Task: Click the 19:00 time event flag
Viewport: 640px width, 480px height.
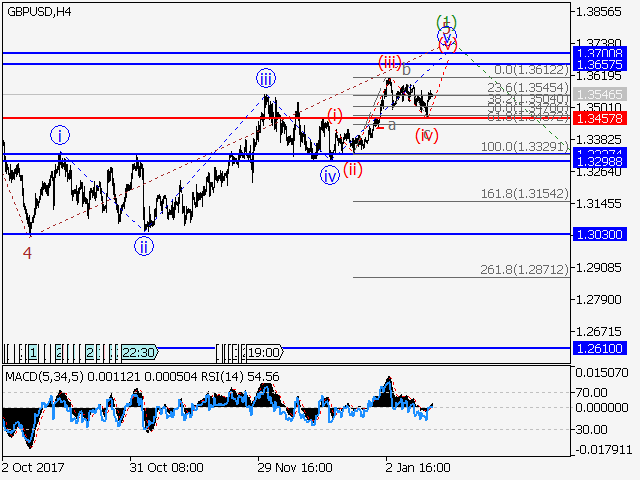Action: coord(262,352)
